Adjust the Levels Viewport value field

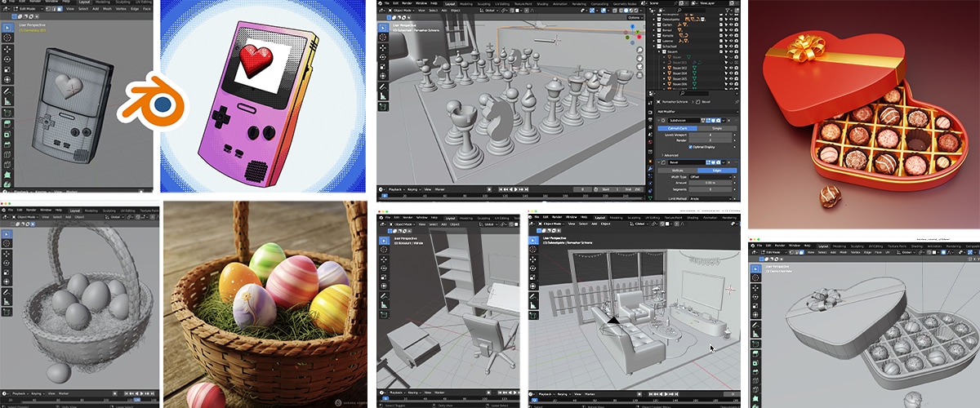tap(710, 134)
